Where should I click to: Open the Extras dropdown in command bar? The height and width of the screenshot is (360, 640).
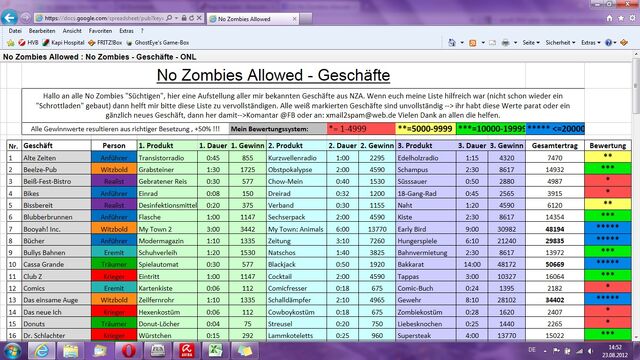pyautogui.click(x=591, y=42)
